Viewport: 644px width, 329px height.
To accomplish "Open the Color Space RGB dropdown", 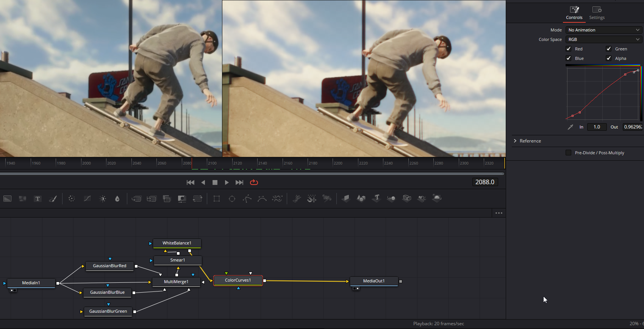I will [x=603, y=39].
